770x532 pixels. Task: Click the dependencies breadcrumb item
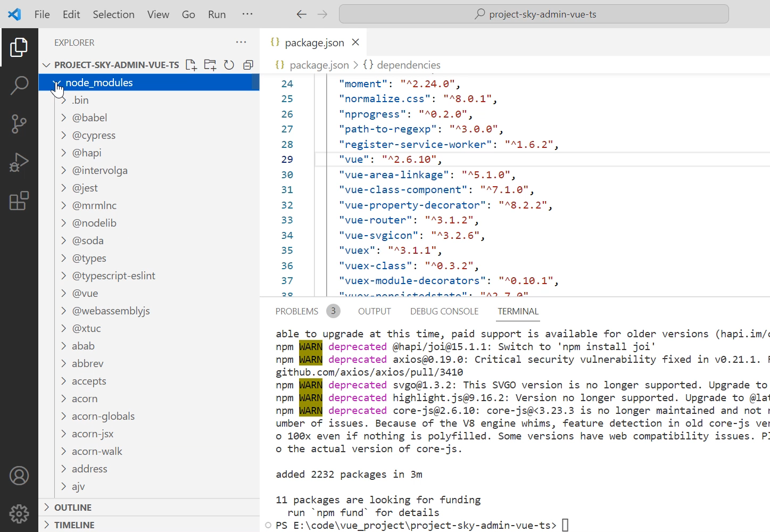tap(408, 65)
